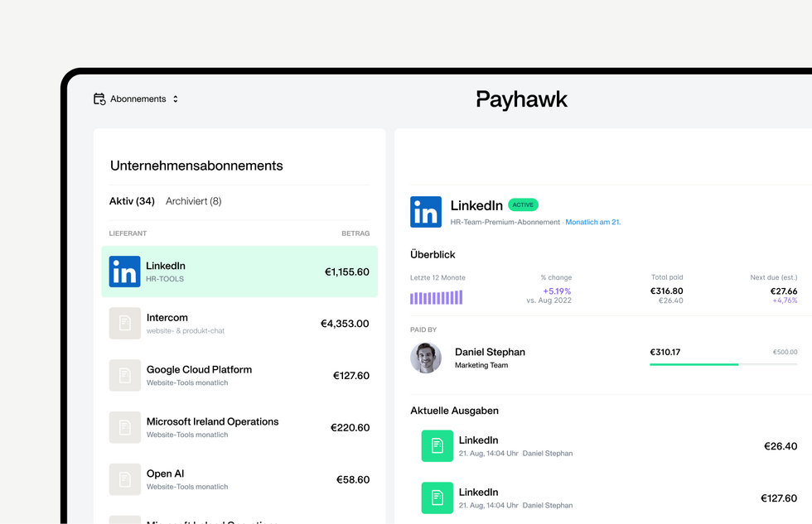Switch to the Aktiv (34) tab
This screenshot has width=812, height=524.
tap(132, 201)
